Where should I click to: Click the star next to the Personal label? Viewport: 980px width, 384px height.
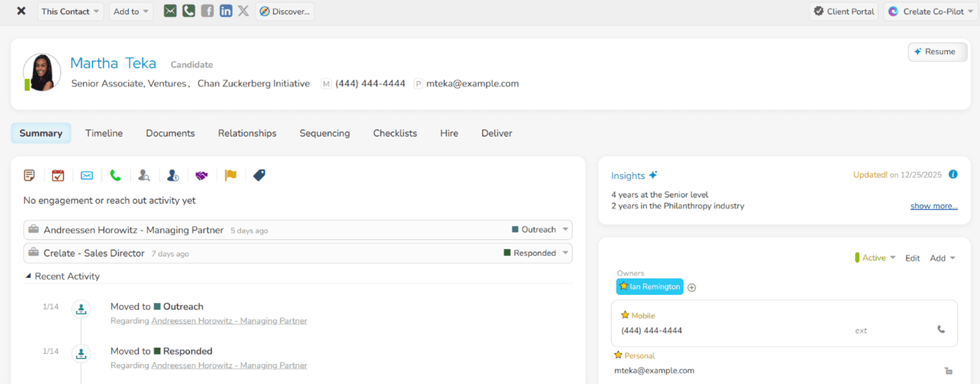(618, 355)
